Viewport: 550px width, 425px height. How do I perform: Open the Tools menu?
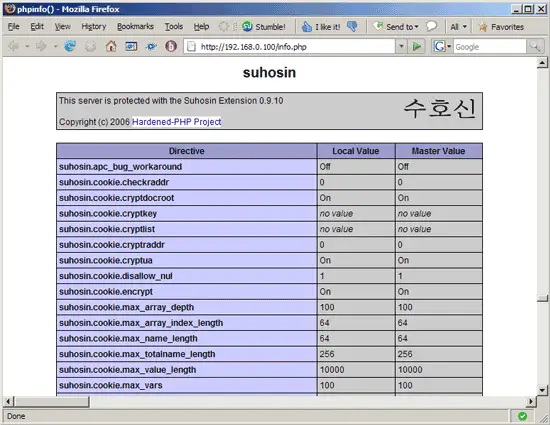(174, 27)
